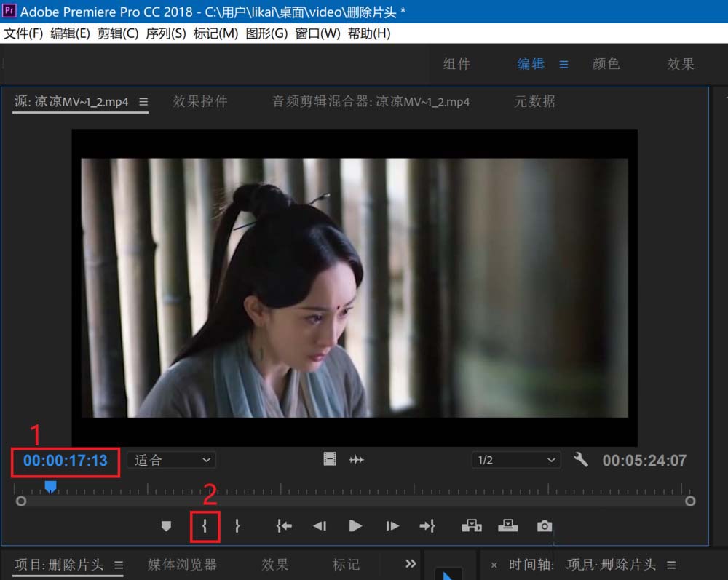Open source monitor settings wrench
The image size is (728, 580).
[580, 460]
